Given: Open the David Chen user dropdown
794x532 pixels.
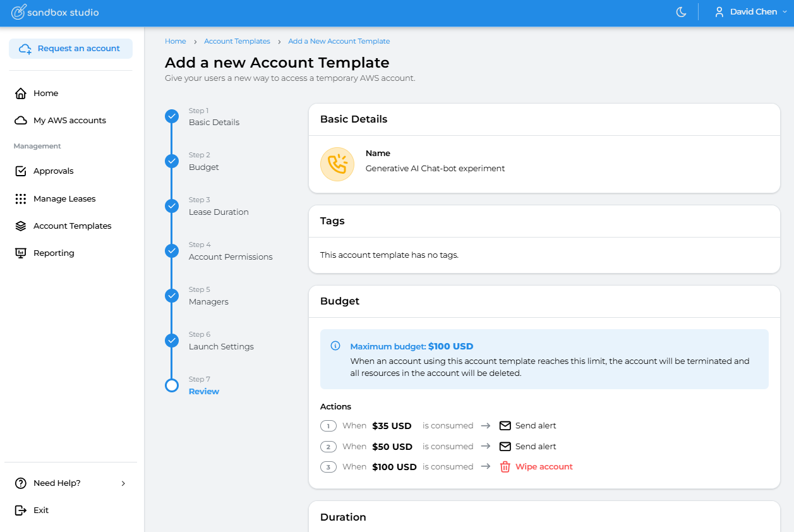Looking at the screenshot, I should pos(751,12).
